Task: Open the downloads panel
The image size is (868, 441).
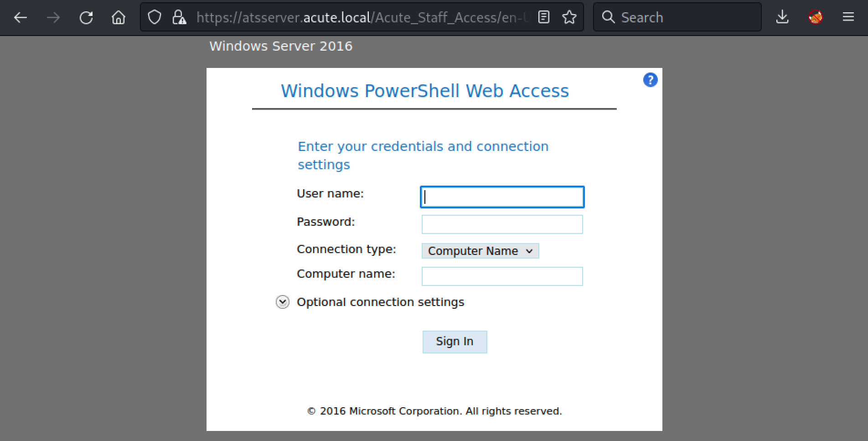Action: point(782,17)
